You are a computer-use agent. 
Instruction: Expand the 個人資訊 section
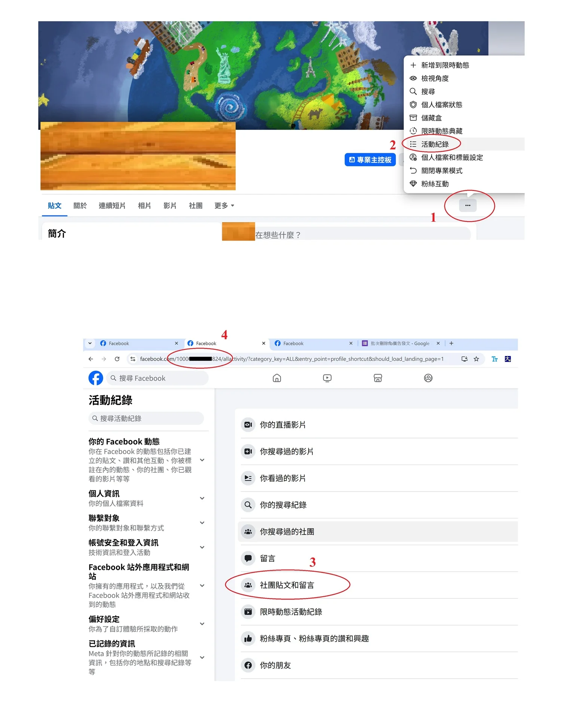click(x=202, y=498)
